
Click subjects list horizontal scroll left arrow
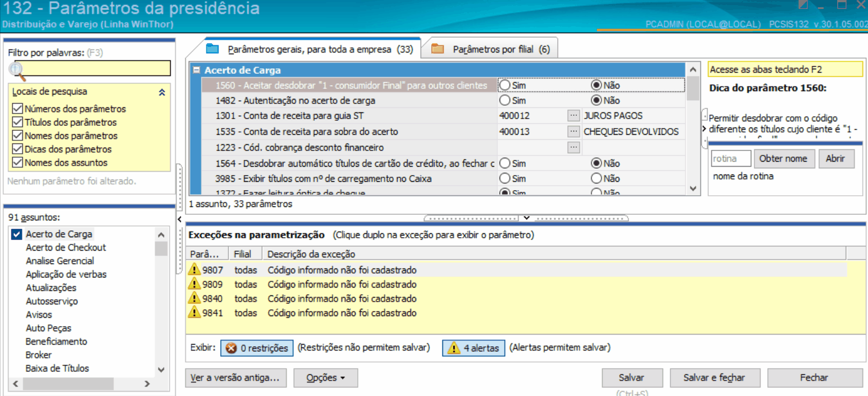15,384
